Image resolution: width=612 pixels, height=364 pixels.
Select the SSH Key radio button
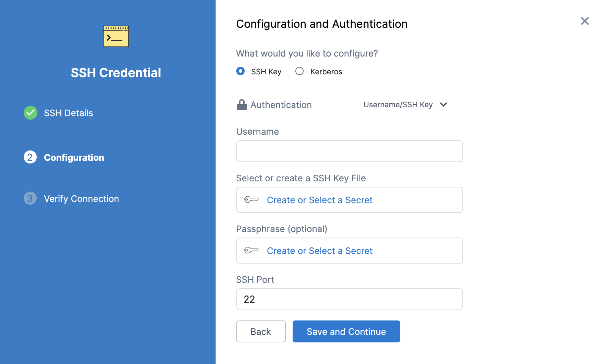point(240,71)
